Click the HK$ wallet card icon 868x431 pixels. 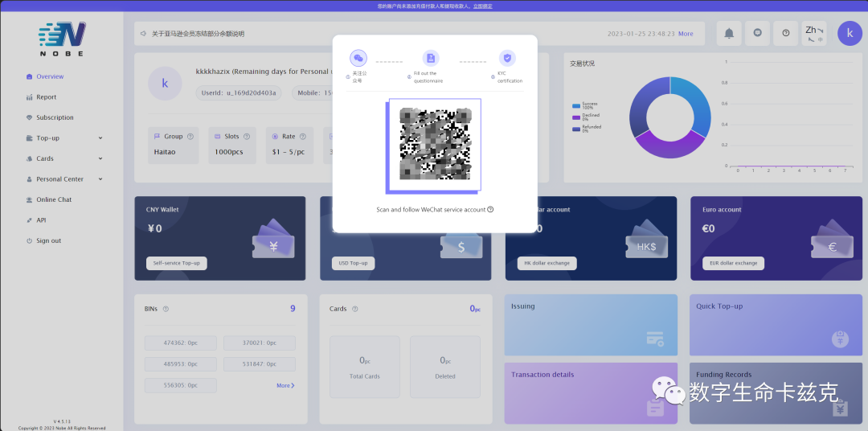[x=646, y=239]
